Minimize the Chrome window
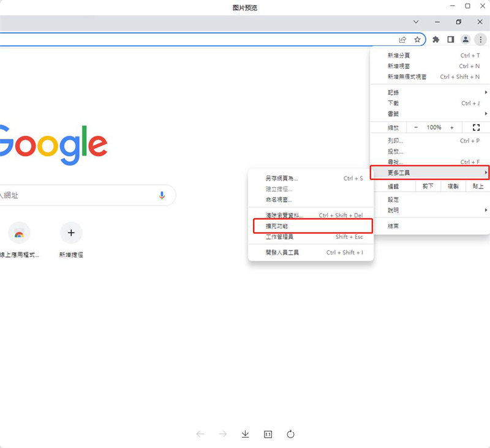 coord(437,22)
